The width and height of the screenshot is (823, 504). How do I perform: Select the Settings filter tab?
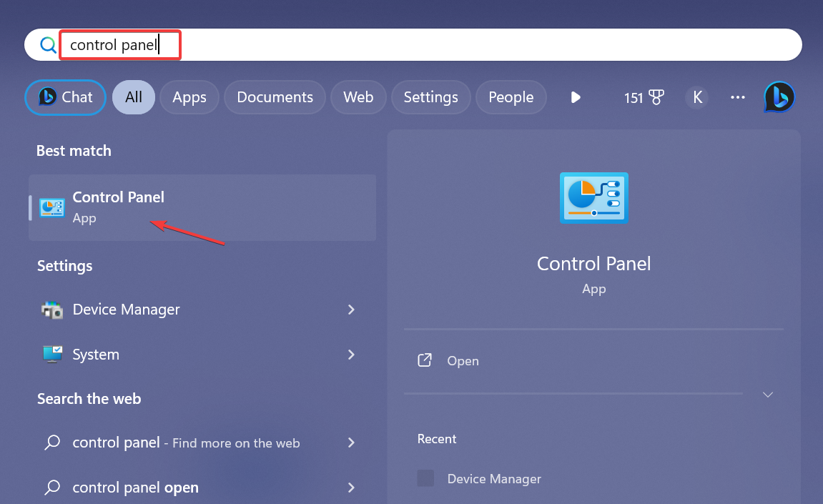click(430, 97)
